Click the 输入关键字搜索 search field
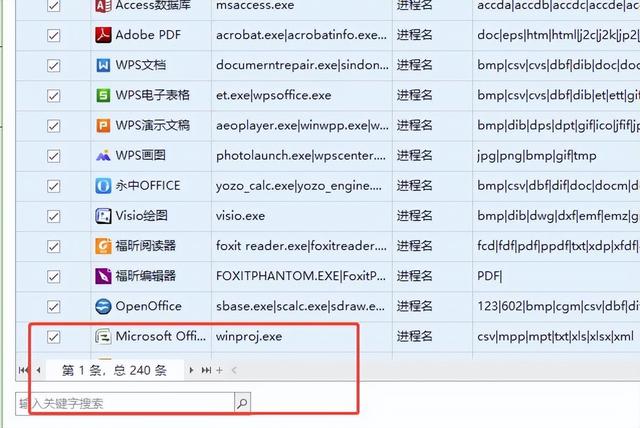The width and height of the screenshot is (640, 428). point(125,404)
